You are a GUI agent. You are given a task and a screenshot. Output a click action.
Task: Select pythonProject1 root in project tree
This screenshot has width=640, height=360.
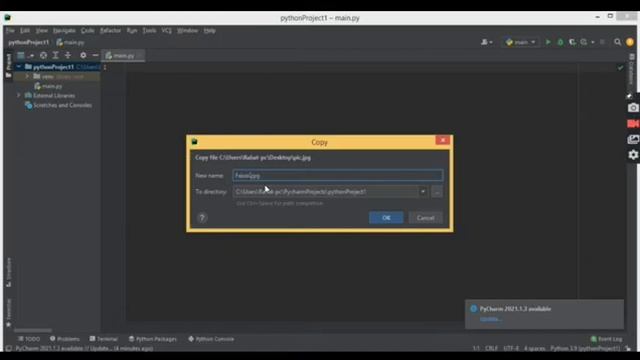pyautogui.click(x=53, y=67)
